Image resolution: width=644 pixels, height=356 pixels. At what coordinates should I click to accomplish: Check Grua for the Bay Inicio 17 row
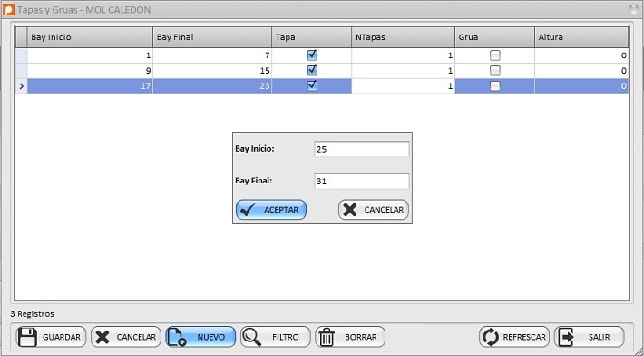pos(495,85)
